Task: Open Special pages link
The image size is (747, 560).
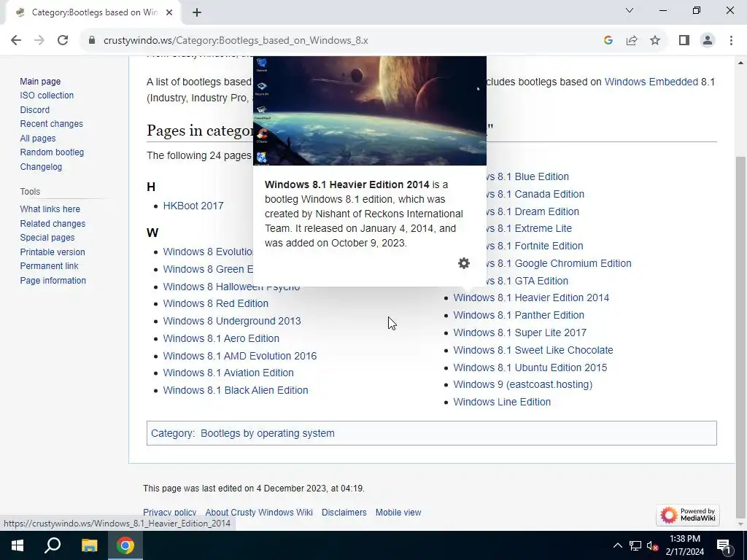Action: click(47, 238)
